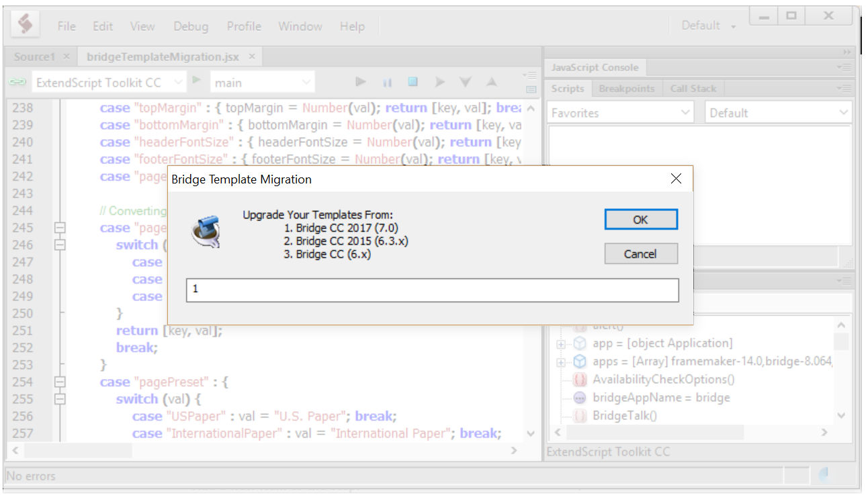Close the Source1 tab

67,57
